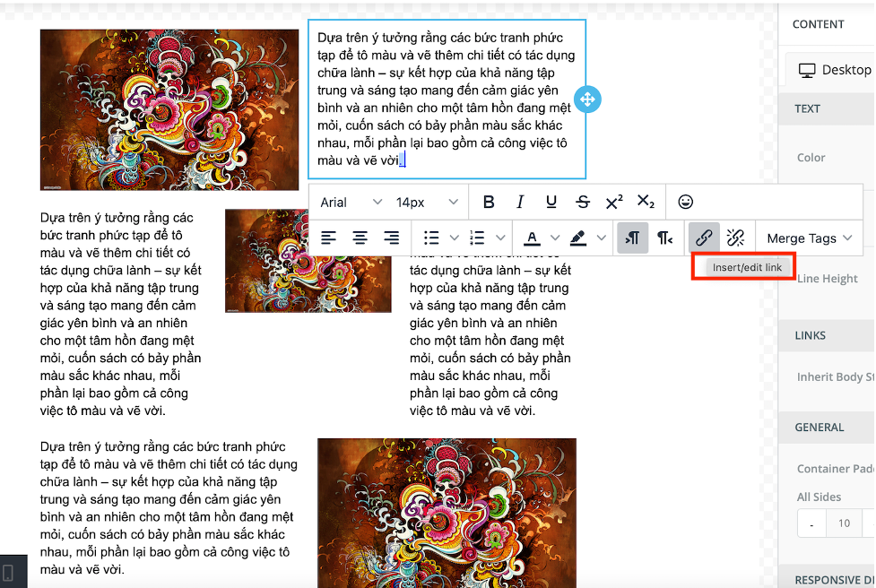Open text color picker arrow
This screenshot has height=588, width=876.
[555, 238]
